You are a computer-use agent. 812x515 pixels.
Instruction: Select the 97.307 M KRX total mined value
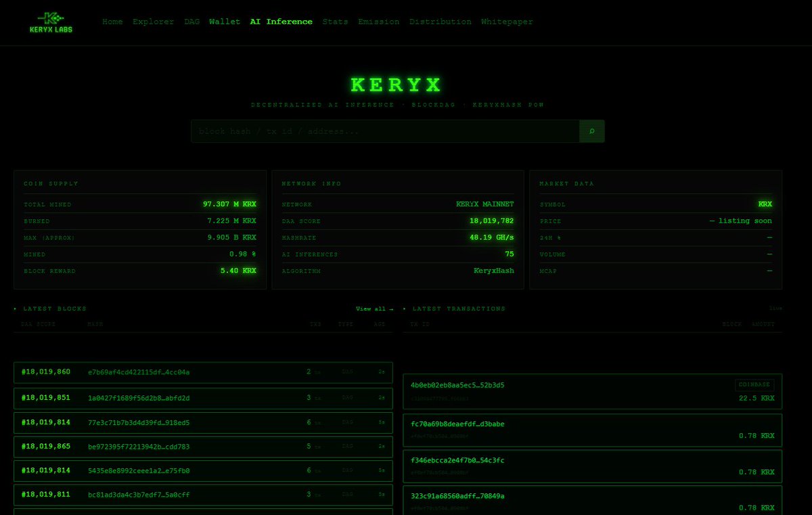point(229,204)
